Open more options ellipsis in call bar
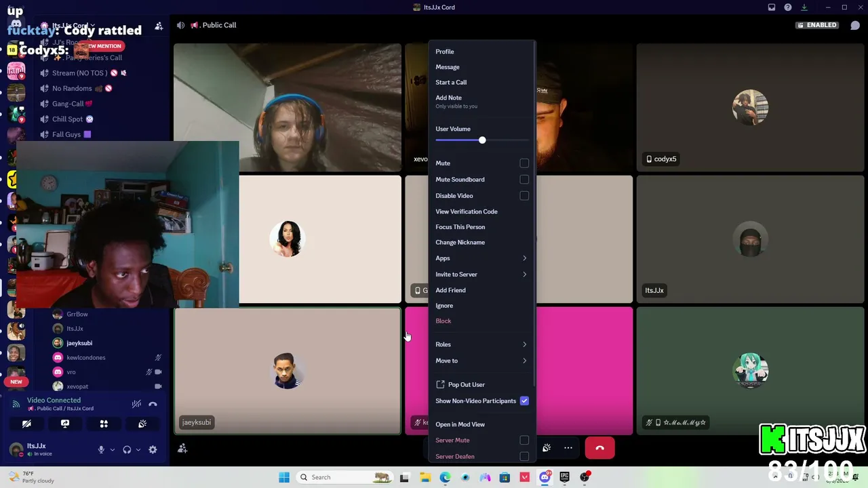 click(x=568, y=448)
